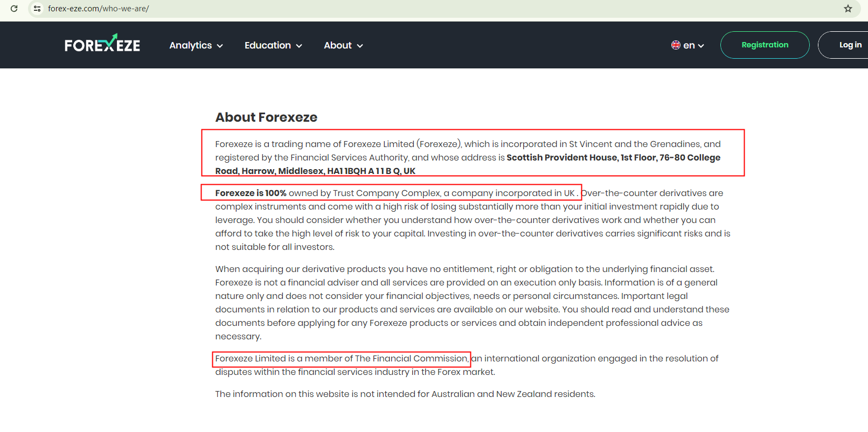The image size is (868, 432).
Task: Click the address bar URL forex-eze.com/who-we-are/
Action: (x=99, y=9)
